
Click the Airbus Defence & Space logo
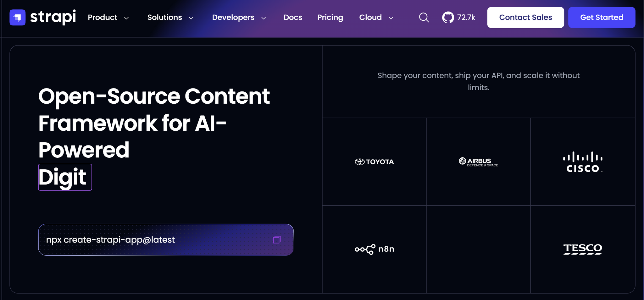point(478,162)
